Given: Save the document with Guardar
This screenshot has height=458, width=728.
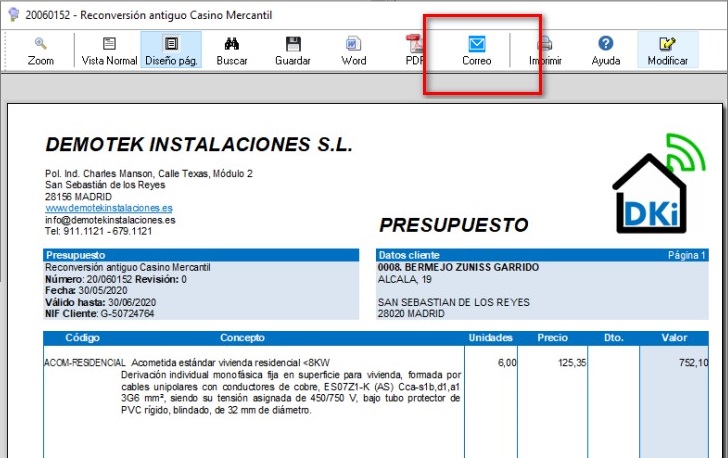Looking at the screenshot, I should coord(292,51).
